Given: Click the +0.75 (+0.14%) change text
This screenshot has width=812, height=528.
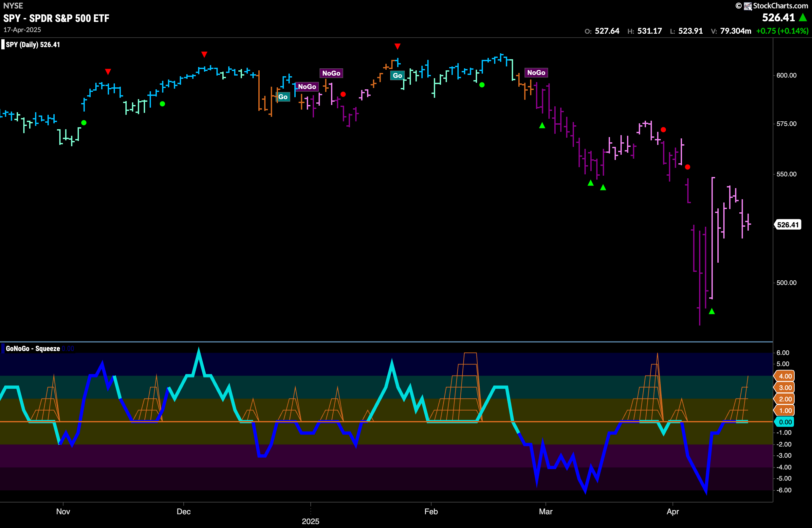Looking at the screenshot, I should pos(782,31).
